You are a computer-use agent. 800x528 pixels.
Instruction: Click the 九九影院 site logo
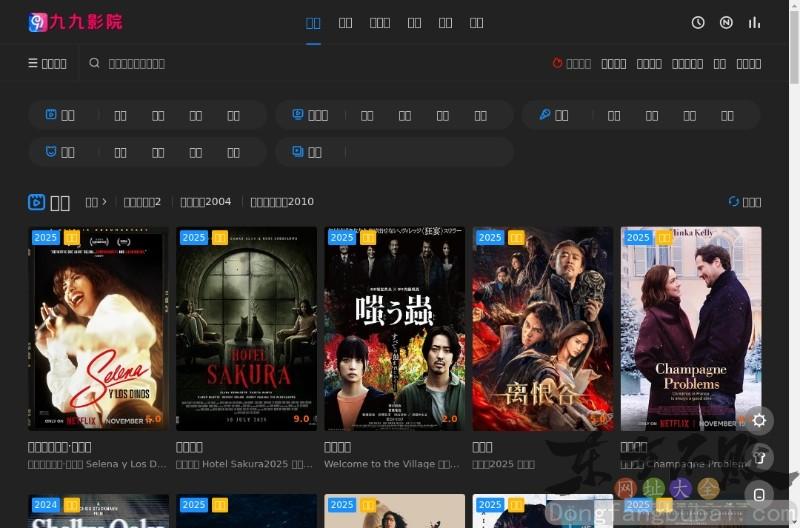pos(76,22)
